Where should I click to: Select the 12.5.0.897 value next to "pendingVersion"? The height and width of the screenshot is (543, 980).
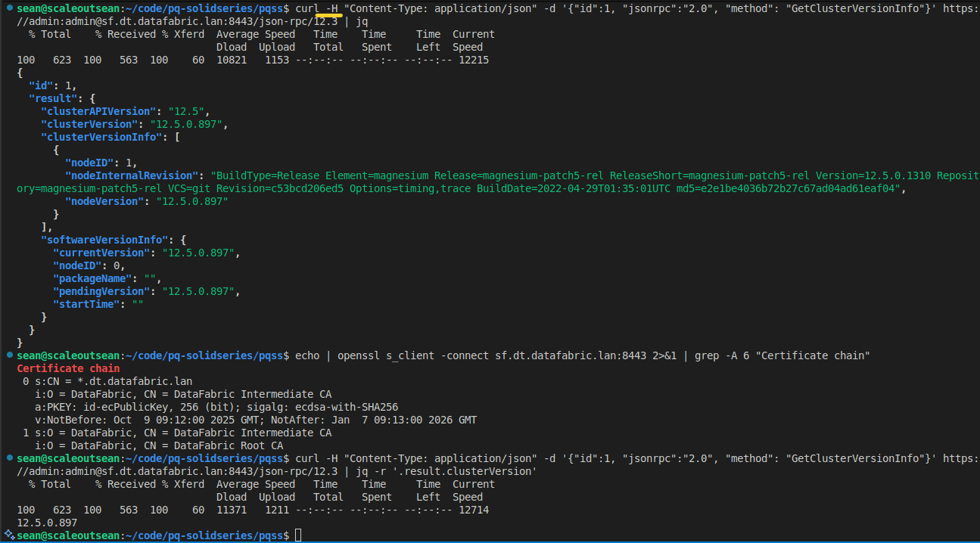198,291
